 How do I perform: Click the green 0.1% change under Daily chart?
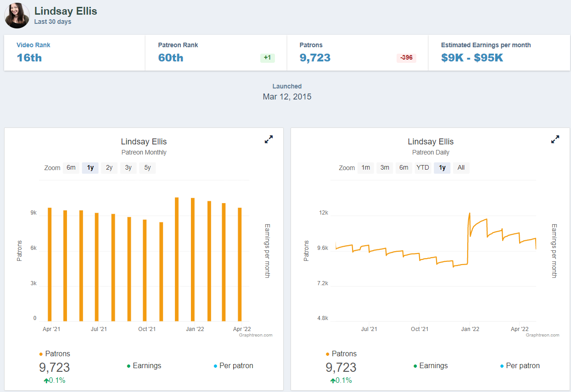coord(341,381)
